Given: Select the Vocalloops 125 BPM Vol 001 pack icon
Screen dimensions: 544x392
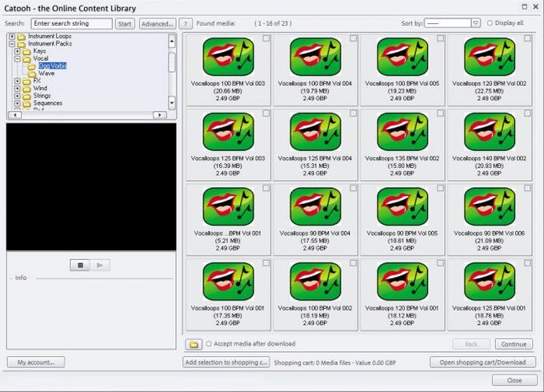Looking at the screenshot, I should tap(490, 282).
